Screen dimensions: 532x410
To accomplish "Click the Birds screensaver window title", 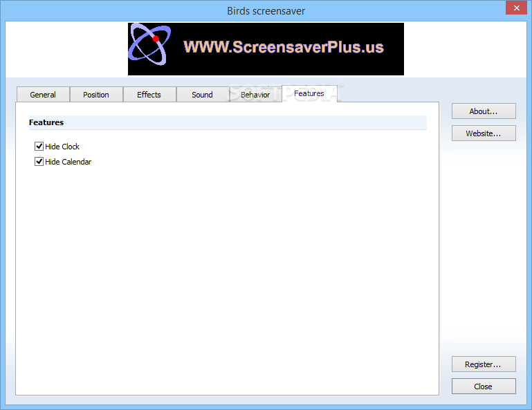I will tap(266, 11).
